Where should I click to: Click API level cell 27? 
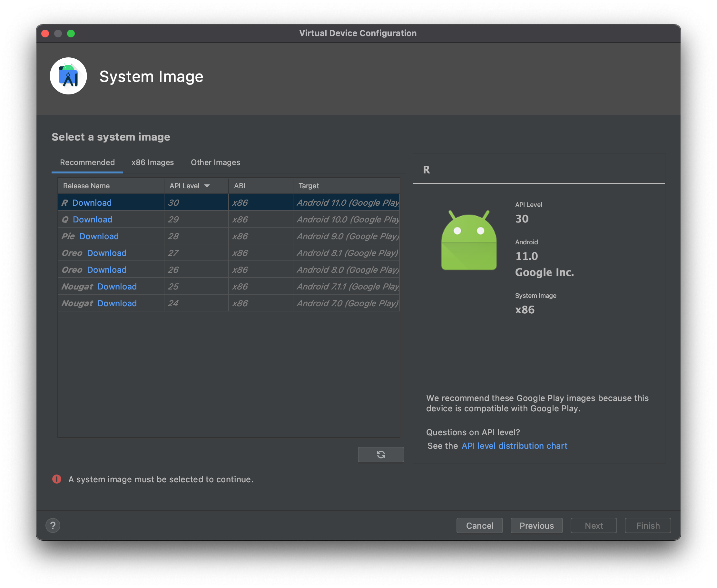(196, 253)
